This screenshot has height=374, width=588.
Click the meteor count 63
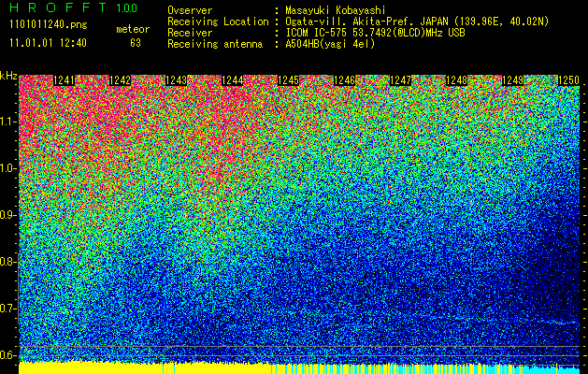pyautogui.click(x=136, y=43)
